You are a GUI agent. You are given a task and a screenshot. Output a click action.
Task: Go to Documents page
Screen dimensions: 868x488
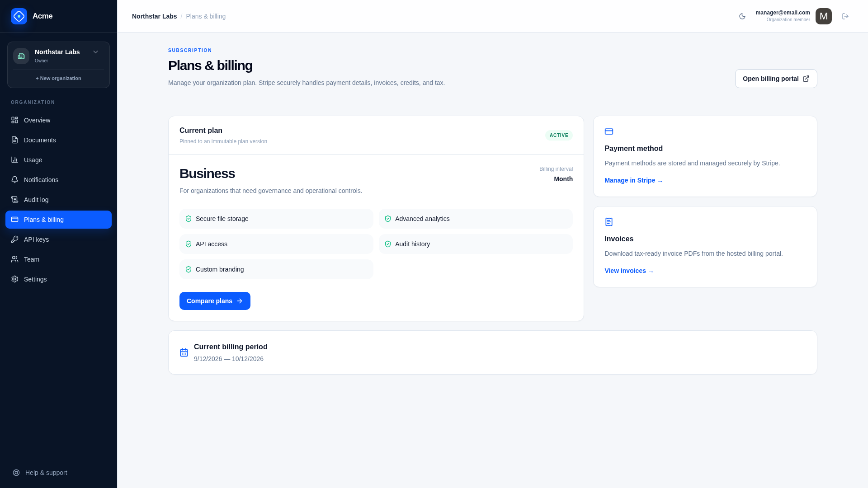(58, 140)
